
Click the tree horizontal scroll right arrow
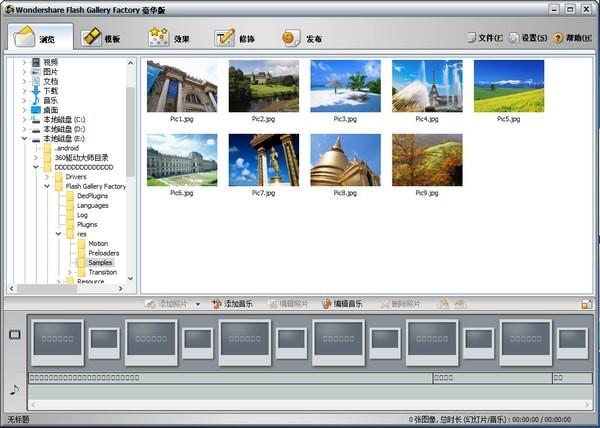[121, 288]
